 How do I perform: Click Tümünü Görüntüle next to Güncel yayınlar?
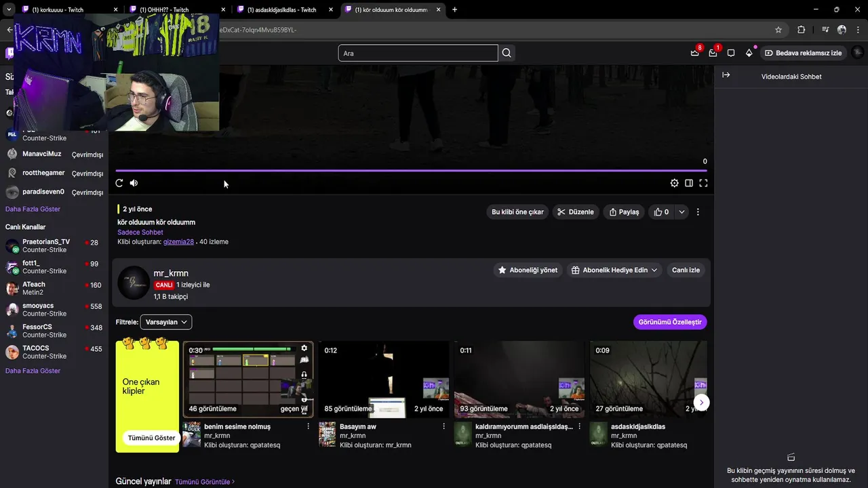click(x=205, y=482)
